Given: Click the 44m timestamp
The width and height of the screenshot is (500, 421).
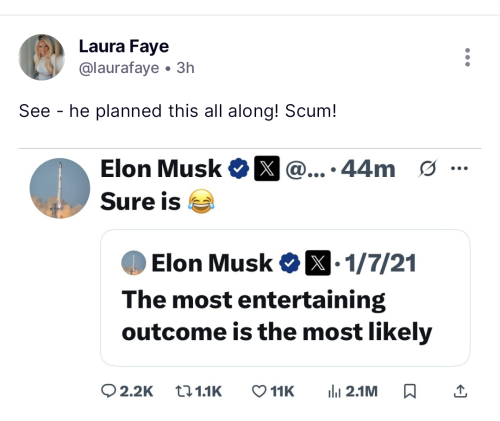Looking at the screenshot, I should (368, 169).
